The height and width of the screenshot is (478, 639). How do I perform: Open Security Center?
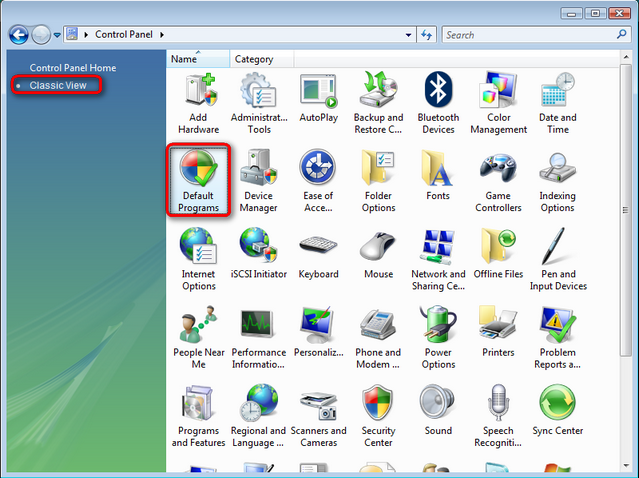378,416
